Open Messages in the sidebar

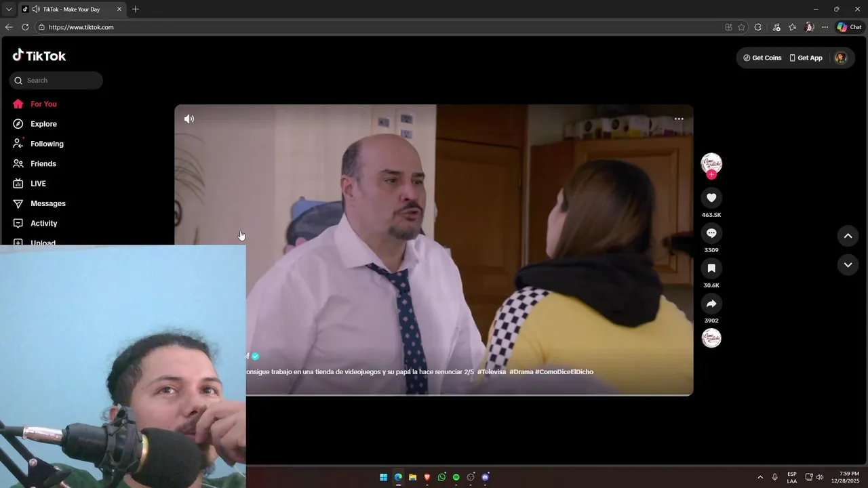point(47,203)
